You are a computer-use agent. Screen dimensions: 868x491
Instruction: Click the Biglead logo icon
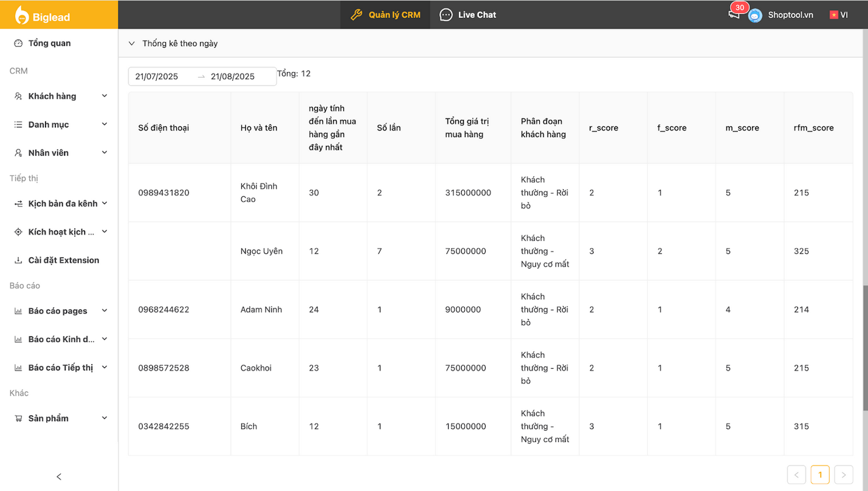(21, 15)
